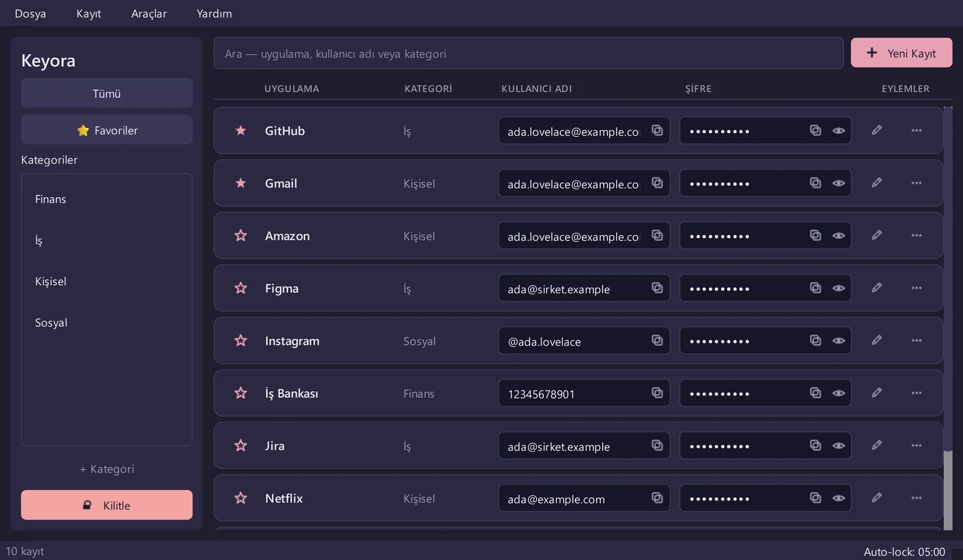Open the Araçlar menu
This screenshot has width=963, height=560.
[x=149, y=13]
